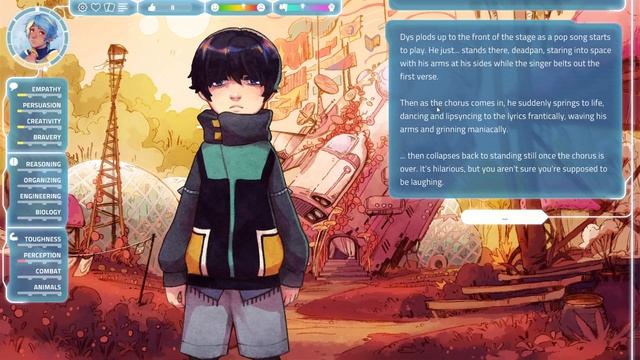The height and width of the screenshot is (360, 640).
Task: Click the thumbs-down rebellion meter icon
Action: pos(283,7)
